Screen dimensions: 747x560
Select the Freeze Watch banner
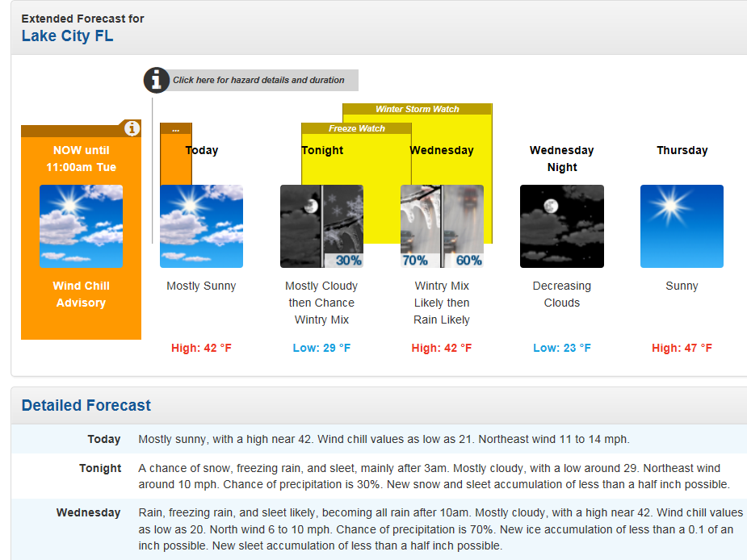(356, 128)
